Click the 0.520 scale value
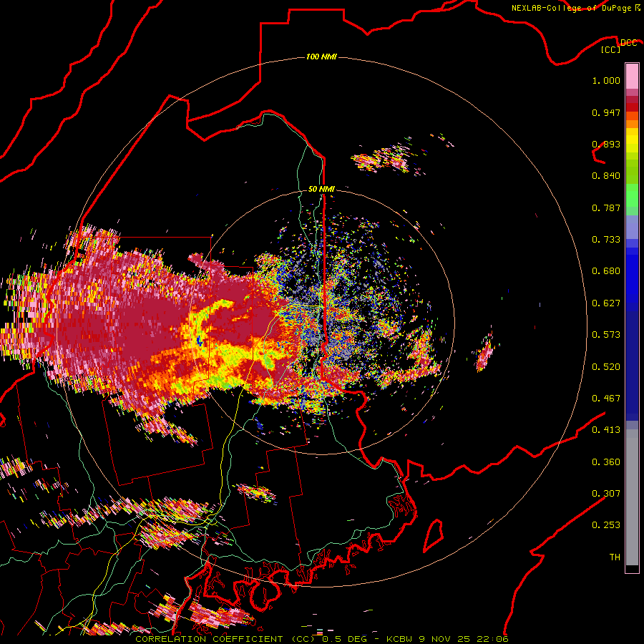 pos(606,367)
